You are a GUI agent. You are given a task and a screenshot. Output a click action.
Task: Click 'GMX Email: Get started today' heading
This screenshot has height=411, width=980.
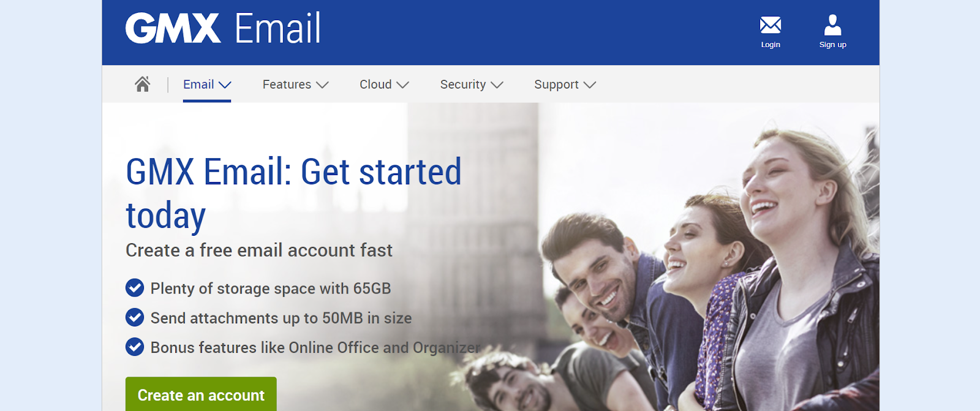293,193
